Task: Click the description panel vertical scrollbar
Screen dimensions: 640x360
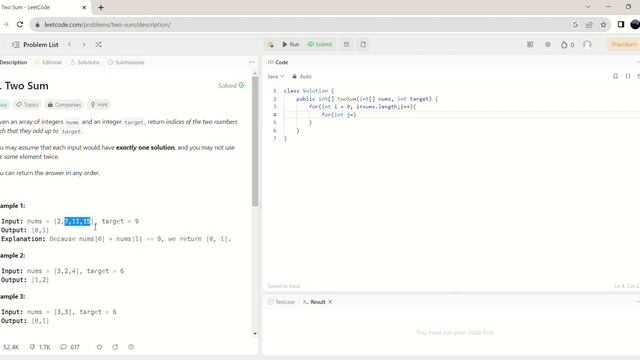Action: coord(255,141)
